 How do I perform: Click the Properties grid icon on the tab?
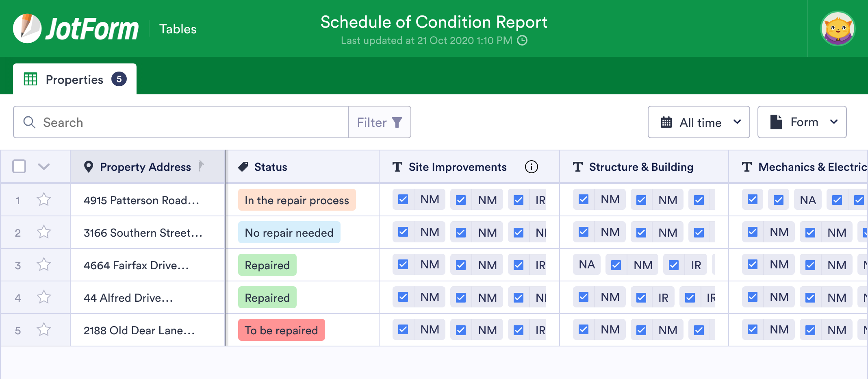tap(30, 79)
